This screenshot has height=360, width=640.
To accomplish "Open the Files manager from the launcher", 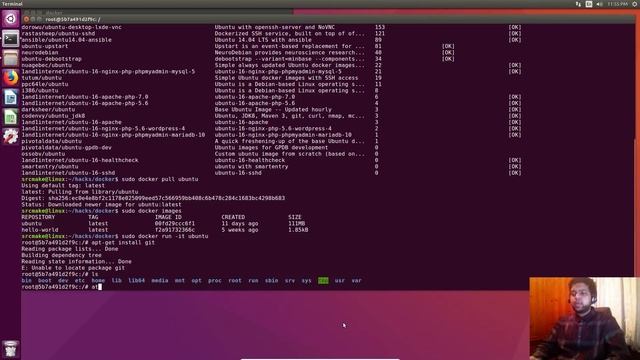I will tap(11, 58).
